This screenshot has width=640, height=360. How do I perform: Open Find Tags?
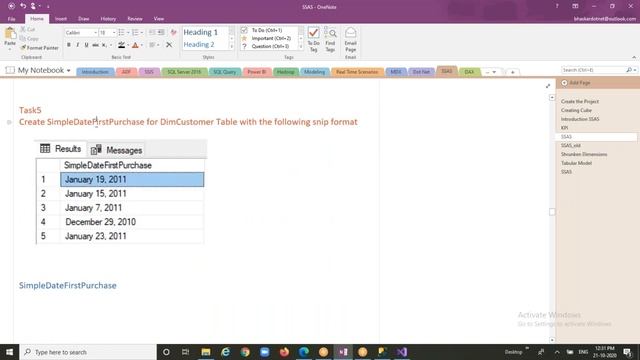330,40
